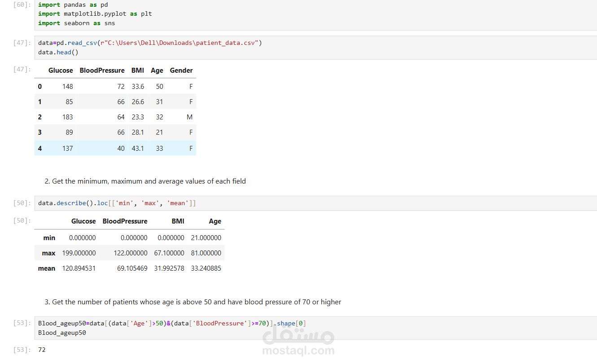Click the BMI header in head table

tap(138, 70)
